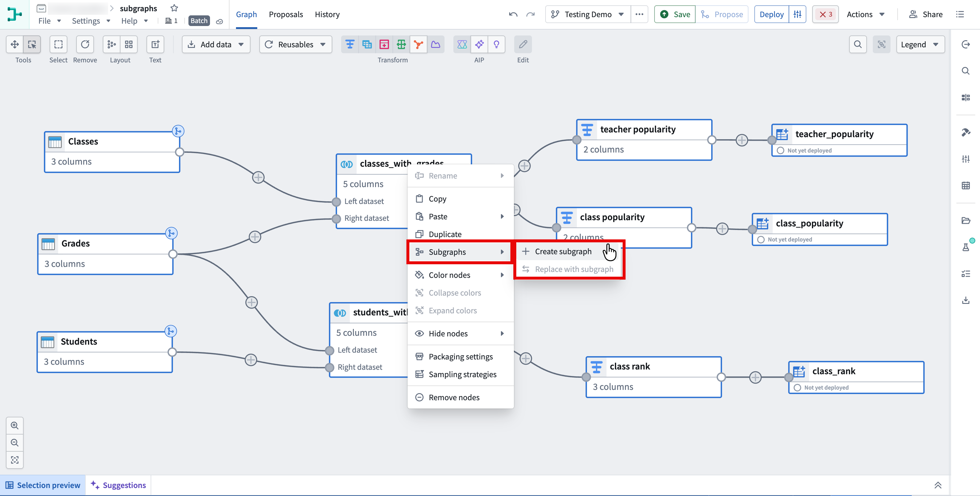980x496 pixels.
Task: Expand the bottom panel with double chevron
Action: point(938,485)
